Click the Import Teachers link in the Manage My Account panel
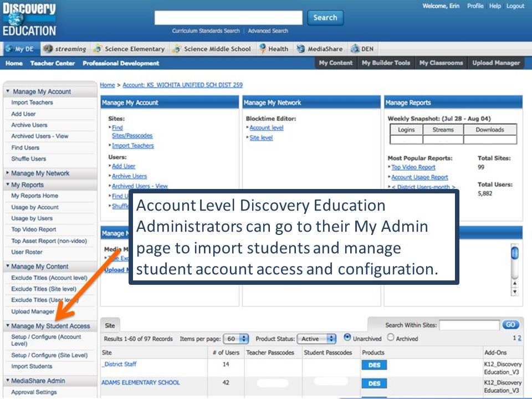 [133, 146]
